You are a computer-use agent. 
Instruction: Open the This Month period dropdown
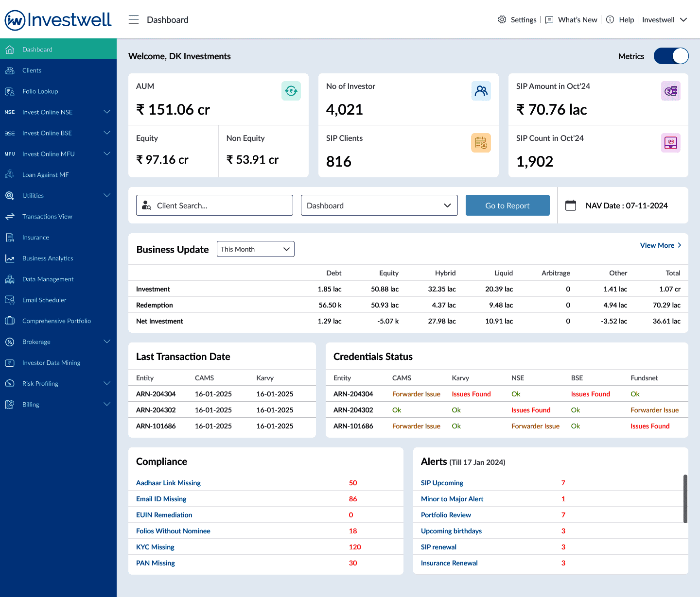[255, 249]
